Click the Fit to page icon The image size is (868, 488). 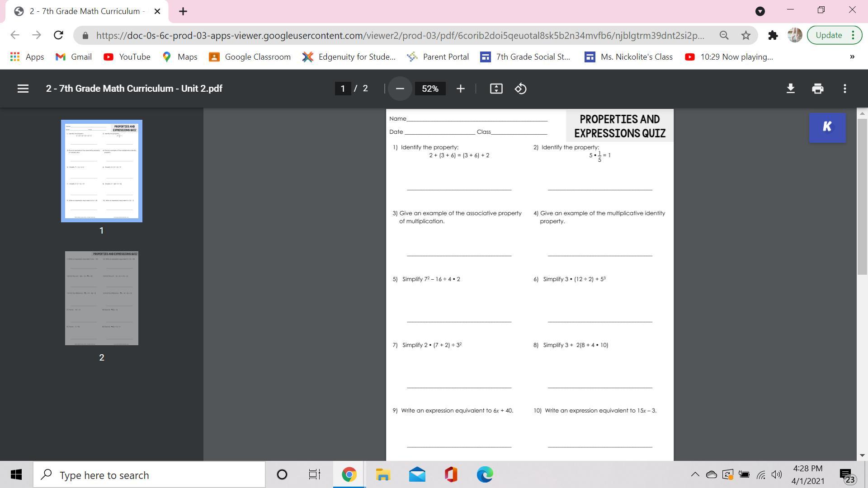click(496, 89)
